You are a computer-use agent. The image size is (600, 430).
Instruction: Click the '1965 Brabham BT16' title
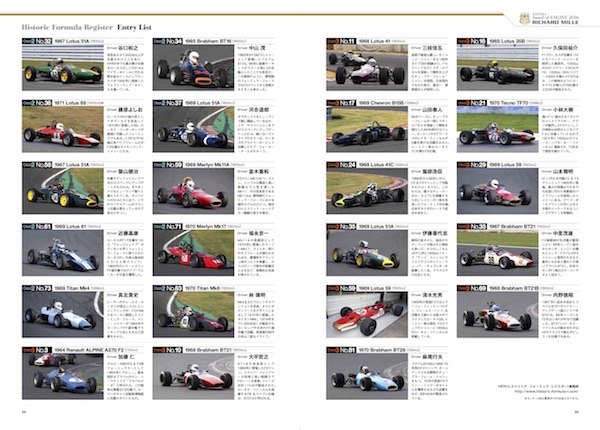[x=208, y=41]
